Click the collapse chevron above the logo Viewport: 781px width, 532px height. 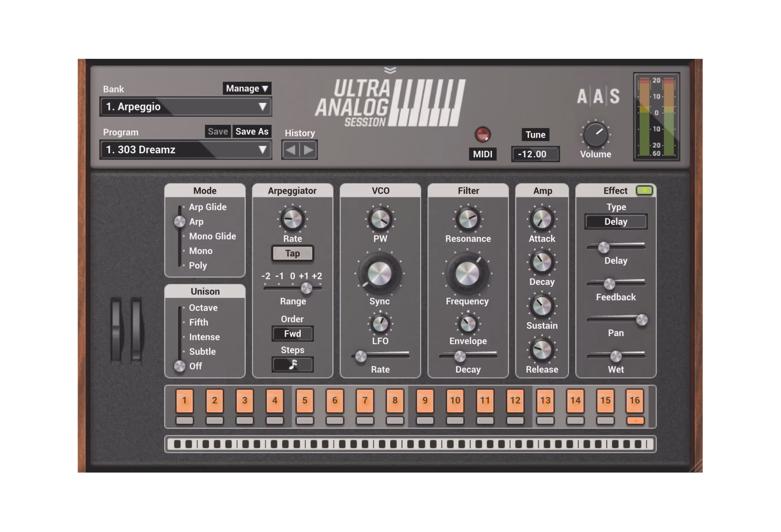point(390,70)
